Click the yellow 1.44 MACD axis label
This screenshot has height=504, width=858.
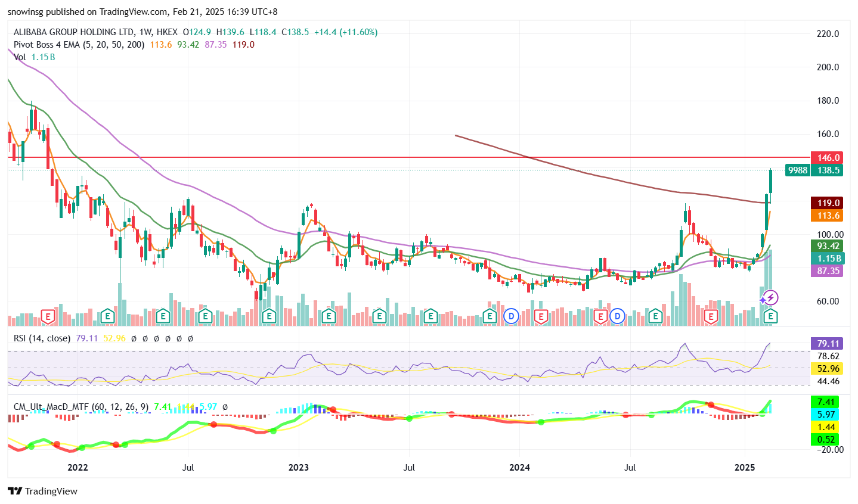825,427
